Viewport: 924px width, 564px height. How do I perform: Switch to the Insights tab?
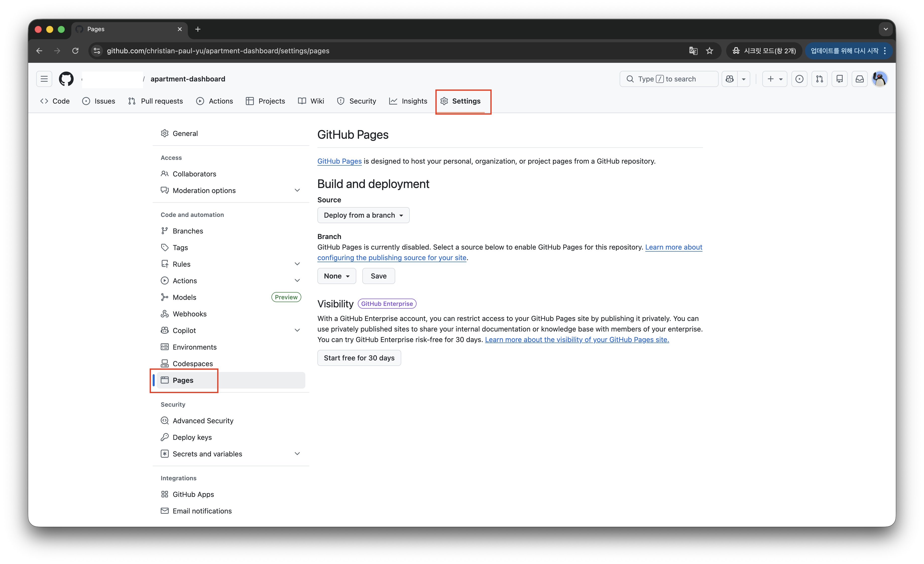408,101
